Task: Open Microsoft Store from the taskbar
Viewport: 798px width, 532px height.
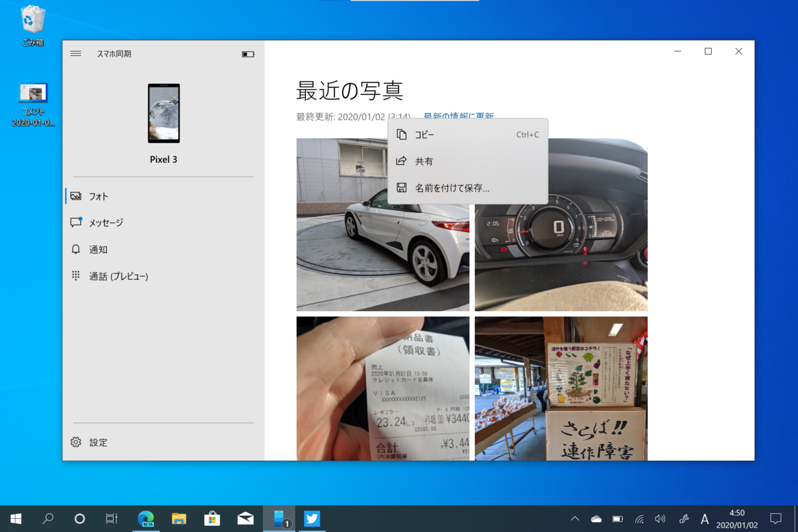Action: point(212,519)
